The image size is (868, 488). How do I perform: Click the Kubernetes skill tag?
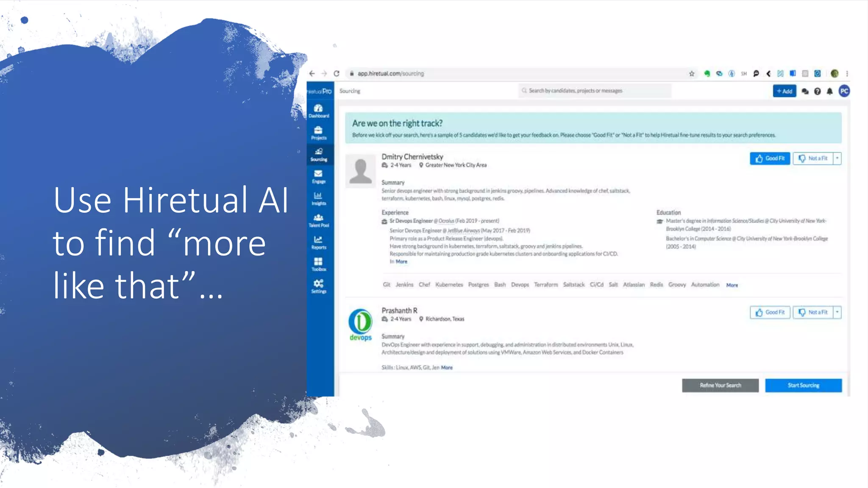[x=449, y=285]
